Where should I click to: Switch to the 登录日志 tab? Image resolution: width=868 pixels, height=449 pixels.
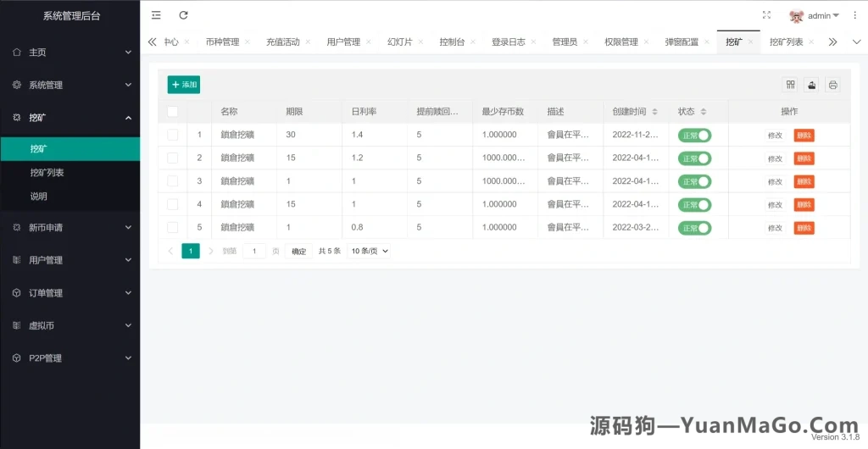509,42
